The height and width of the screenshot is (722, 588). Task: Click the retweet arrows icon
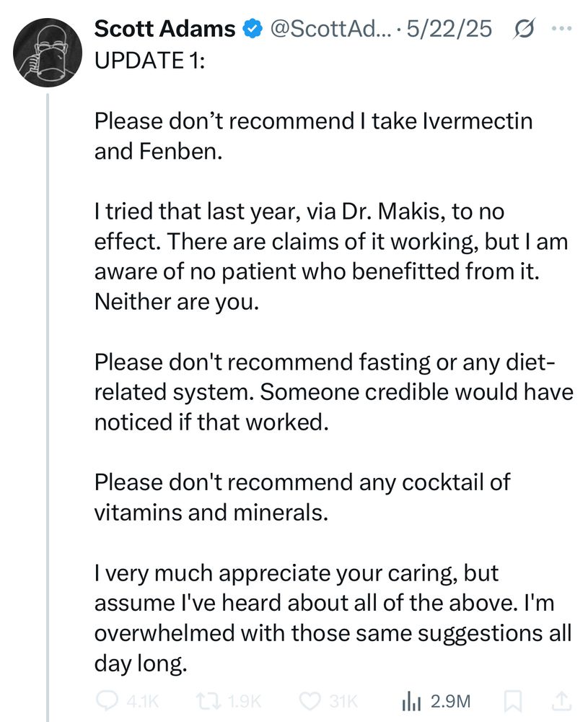click(x=209, y=700)
